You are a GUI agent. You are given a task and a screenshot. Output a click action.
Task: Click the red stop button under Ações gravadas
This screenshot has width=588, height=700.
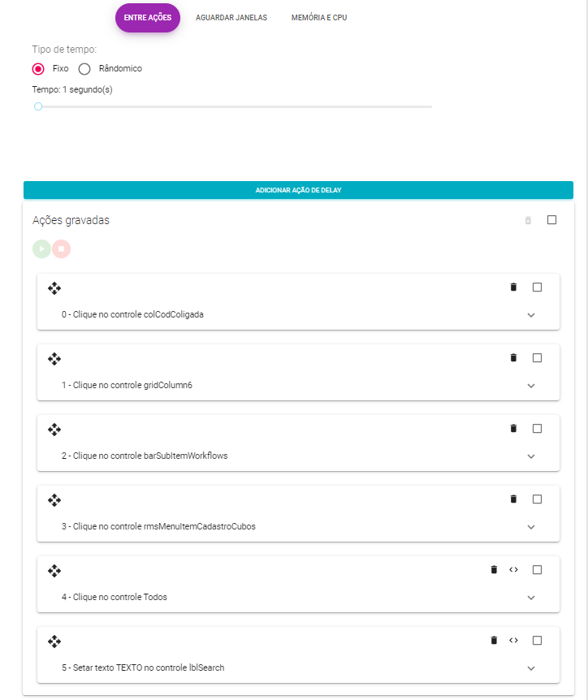pyautogui.click(x=62, y=249)
